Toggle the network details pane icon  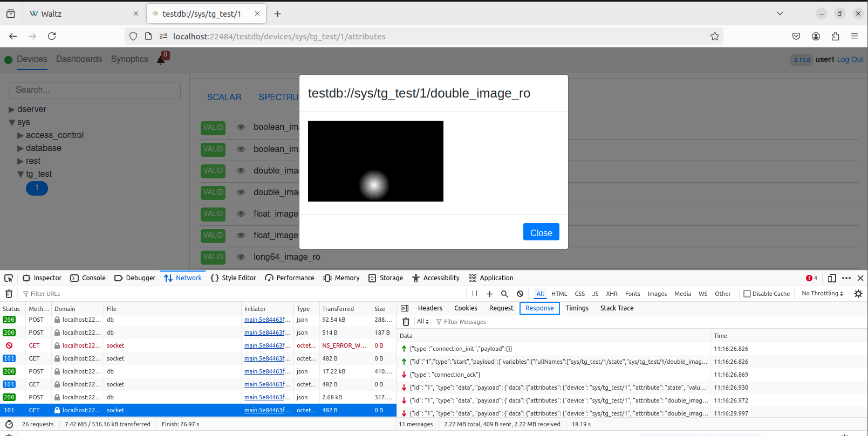(x=405, y=308)
